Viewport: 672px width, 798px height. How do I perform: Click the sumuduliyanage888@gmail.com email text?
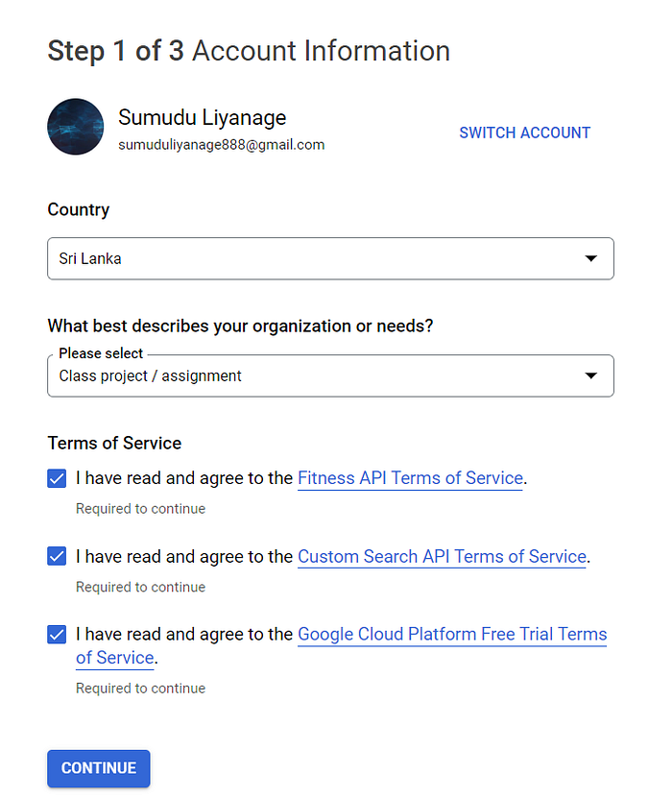point(222,145)
